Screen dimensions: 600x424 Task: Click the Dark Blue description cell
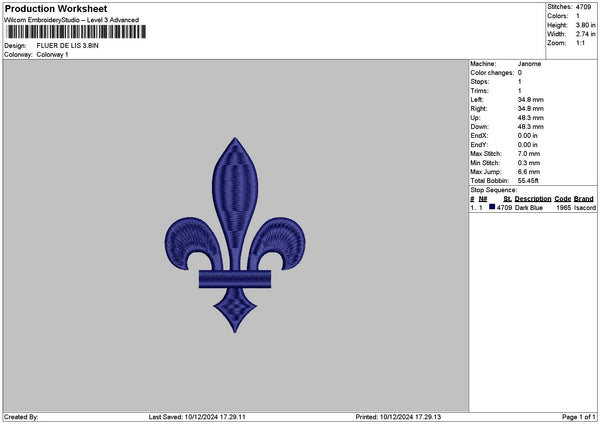[528, 208]
